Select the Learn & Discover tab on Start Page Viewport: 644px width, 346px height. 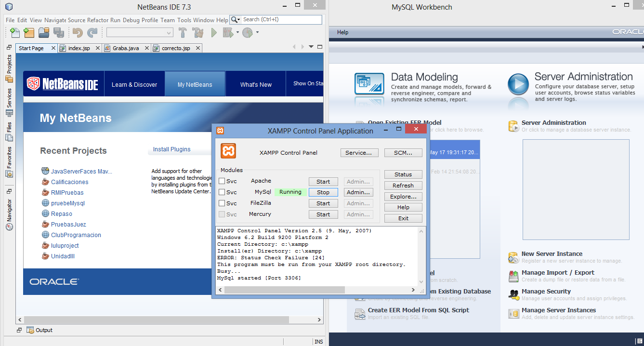(x=134, y=84)
